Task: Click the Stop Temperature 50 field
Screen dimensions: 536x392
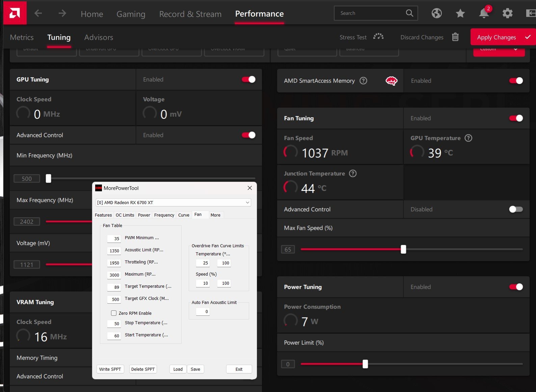Action: (114, 324)
